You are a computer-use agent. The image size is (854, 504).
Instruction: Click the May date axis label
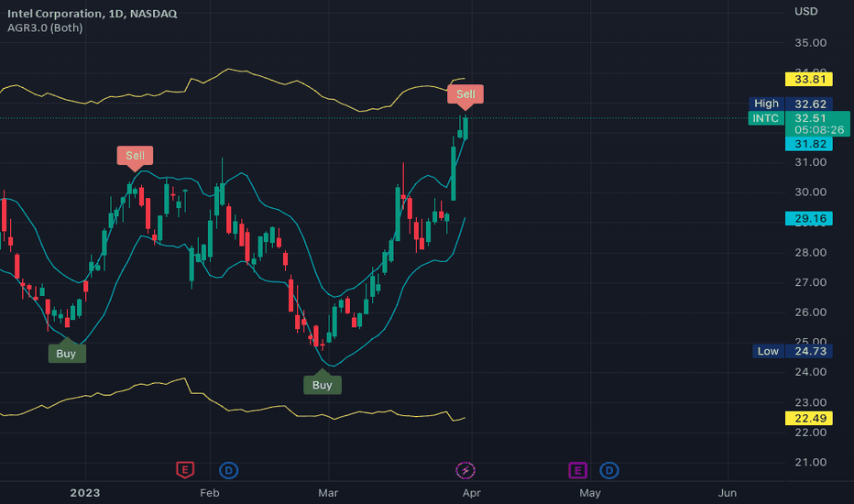click(590, 493)
